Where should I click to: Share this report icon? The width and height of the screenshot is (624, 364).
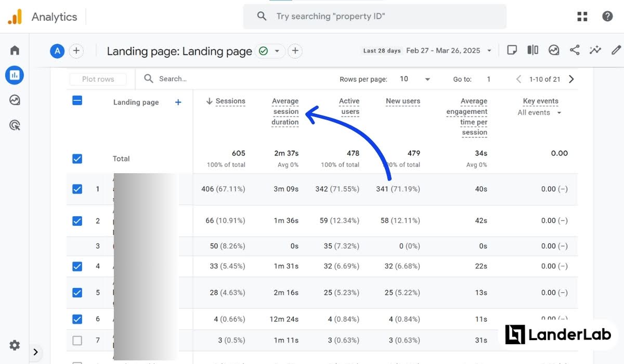575,50
